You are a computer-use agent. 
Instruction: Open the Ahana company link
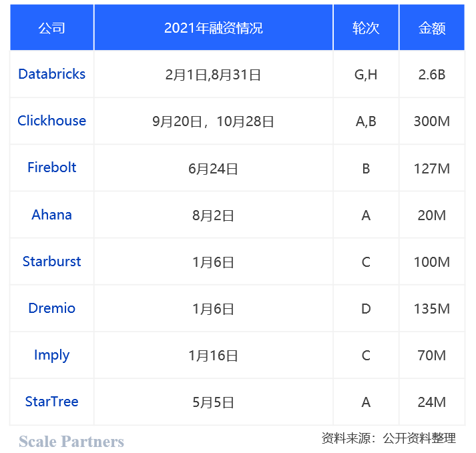pyautogui.click(x=52, y=215)
